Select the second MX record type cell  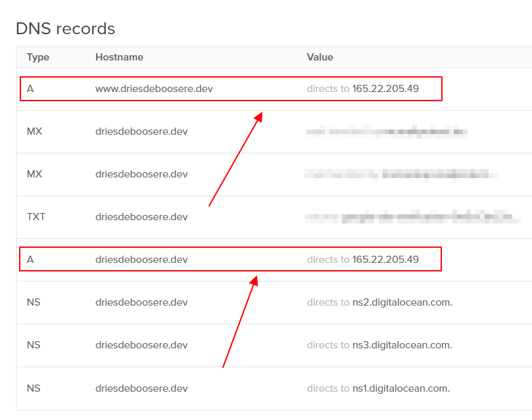(x=34, y=174)
